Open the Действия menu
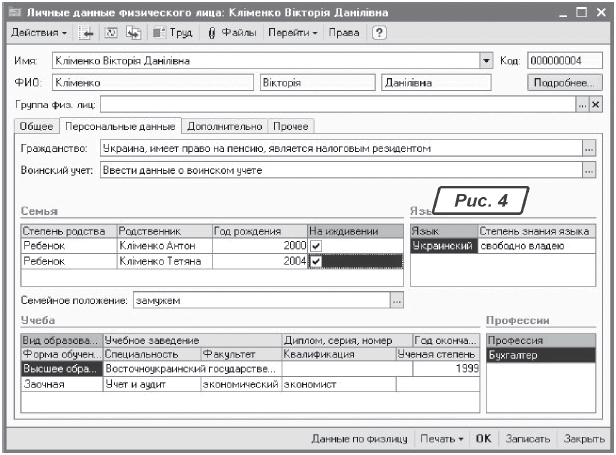This screenshot has width=616, height=455. click(x=39, y=33)
